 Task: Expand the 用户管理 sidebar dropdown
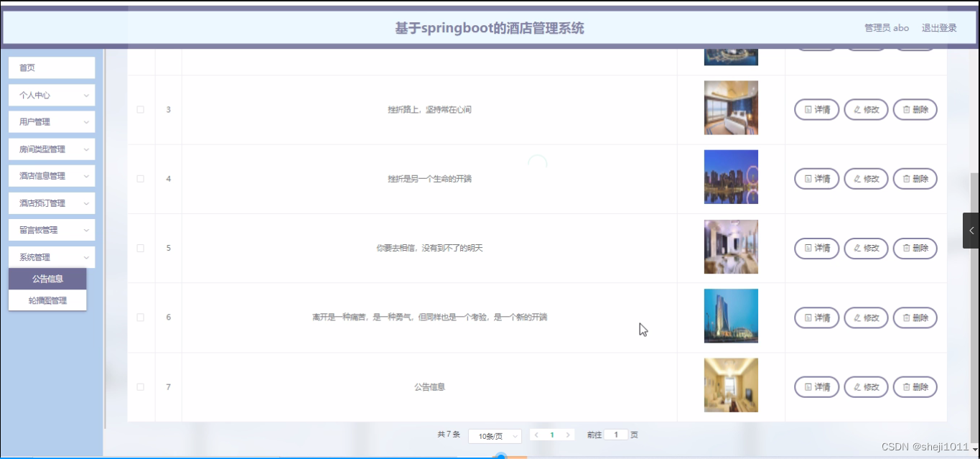[x=51, y=121]
